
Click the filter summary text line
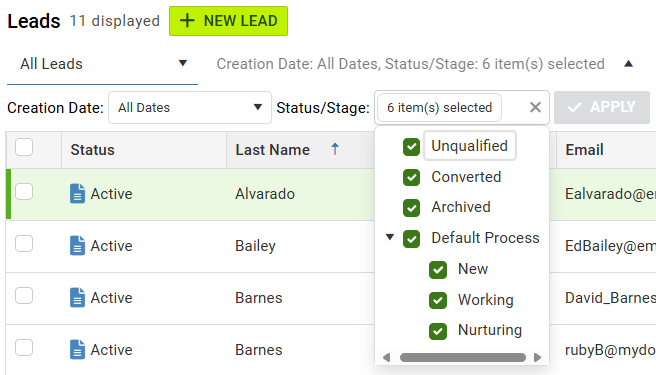point(410,64)
